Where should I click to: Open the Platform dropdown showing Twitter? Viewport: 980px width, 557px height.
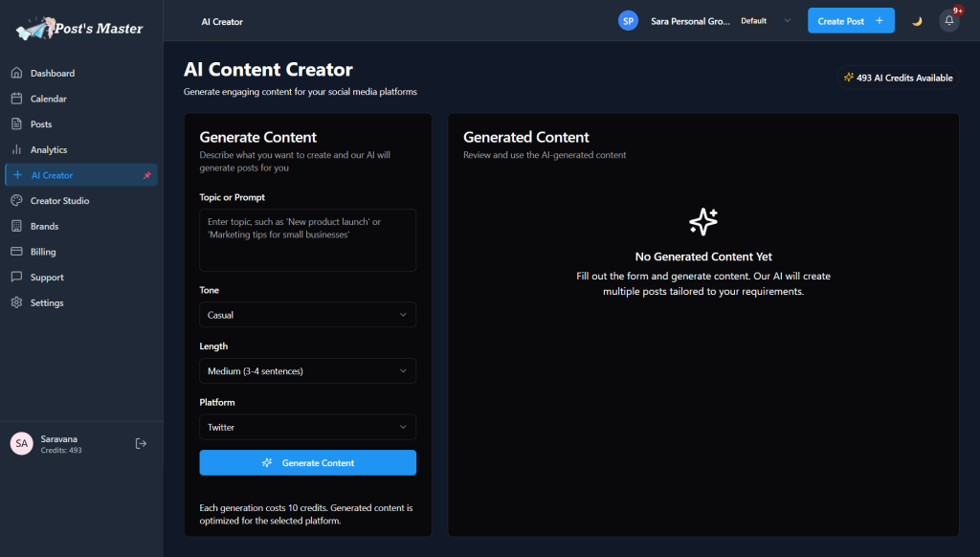(x=307, y=428)
